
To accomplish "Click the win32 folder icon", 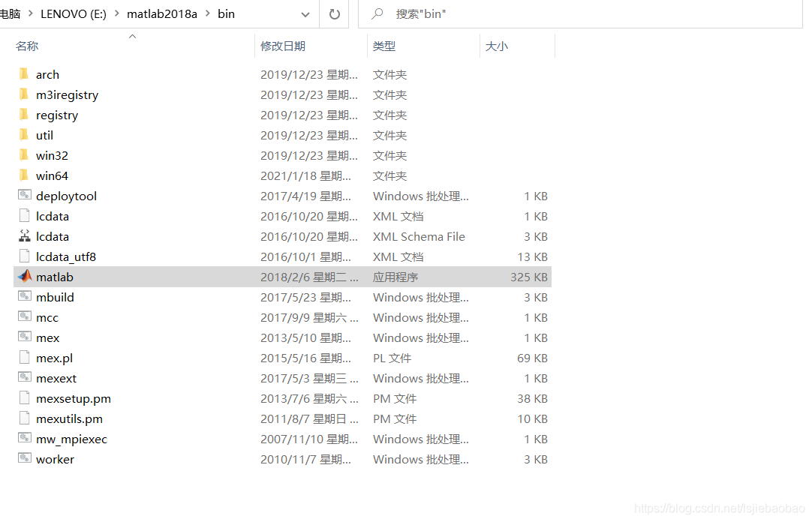I will click(x=24, y=154).
